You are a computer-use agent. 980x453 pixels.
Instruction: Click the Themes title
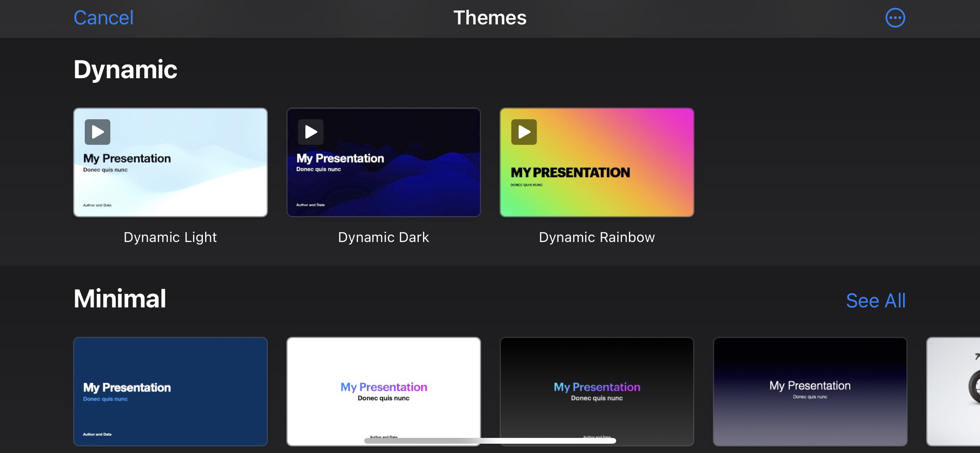490,18
